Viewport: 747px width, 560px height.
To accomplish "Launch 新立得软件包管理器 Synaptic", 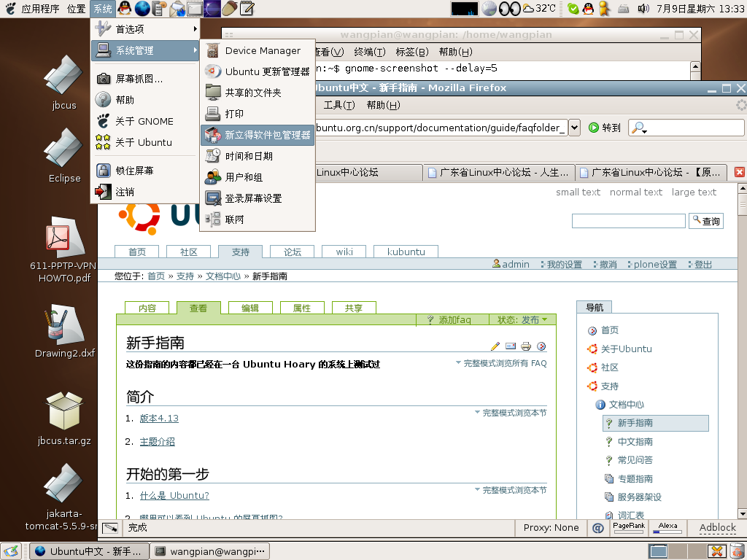I will click(x=258, y=135).
